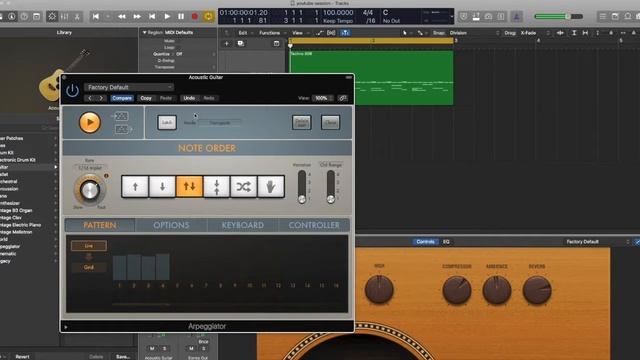Go to project beginning in transport
The width and height of the screenshot is (640, 360).
96,16
